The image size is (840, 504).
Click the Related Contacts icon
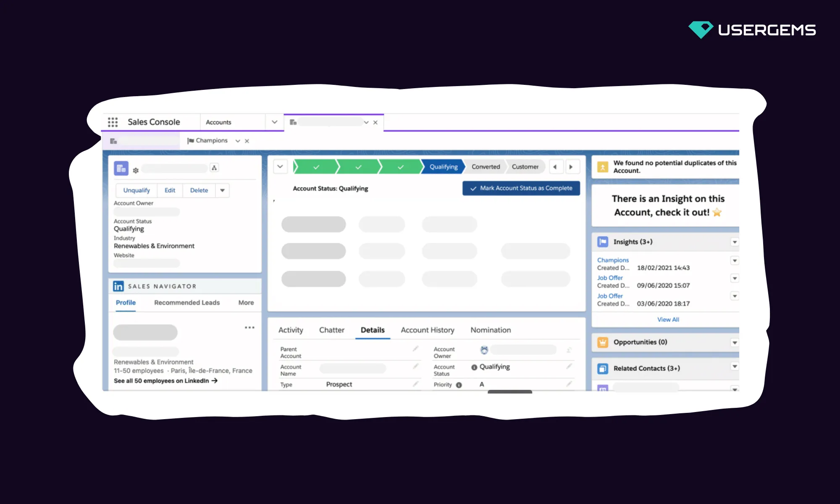click(x=603, y=369)
